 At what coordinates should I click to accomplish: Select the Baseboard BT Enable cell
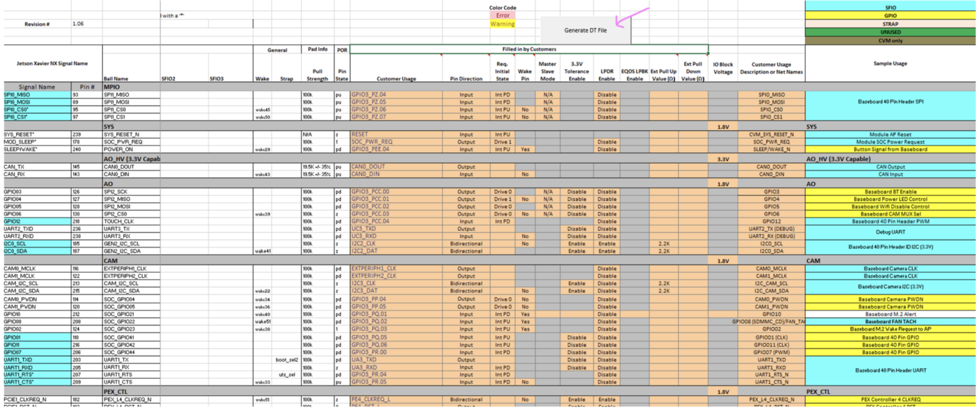pyautogui.click(x=890, y=192)
